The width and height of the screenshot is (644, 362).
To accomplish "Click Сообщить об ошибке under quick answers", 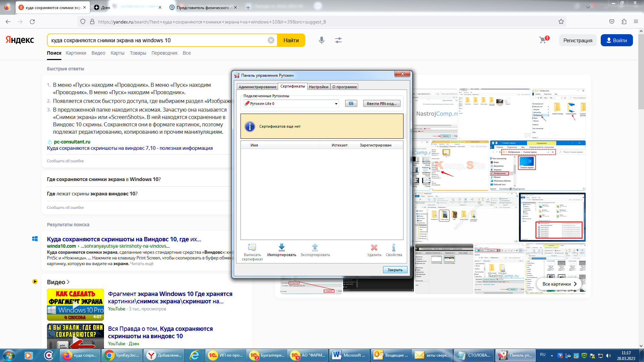I will pyautogui.click(x=65, y=161).
